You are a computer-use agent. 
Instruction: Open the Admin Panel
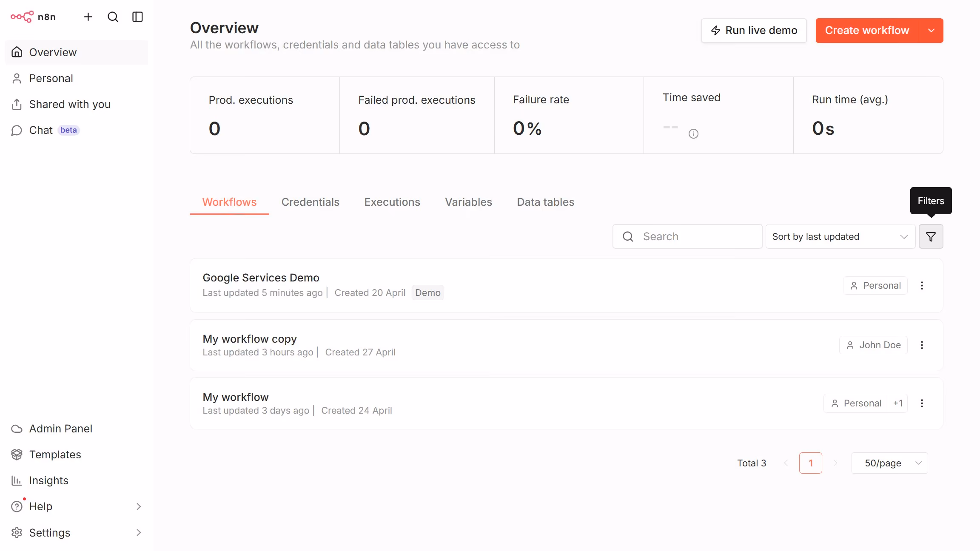pos(77,429)
